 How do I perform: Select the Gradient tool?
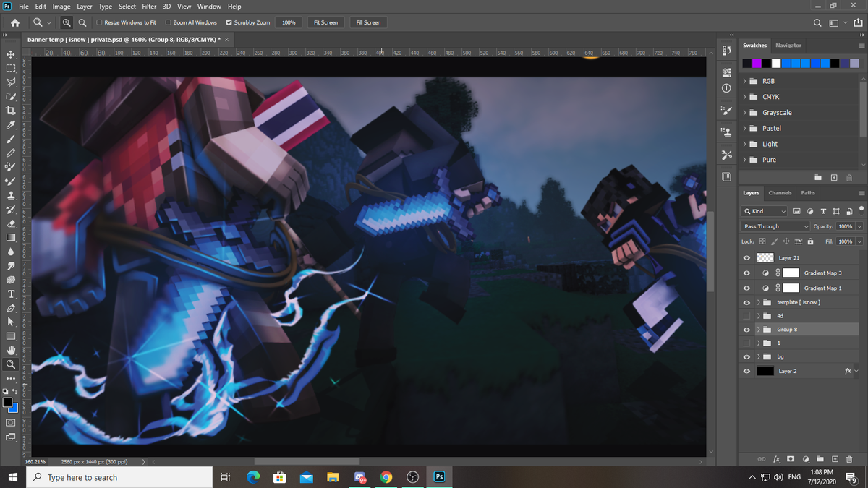coord(11,237)
